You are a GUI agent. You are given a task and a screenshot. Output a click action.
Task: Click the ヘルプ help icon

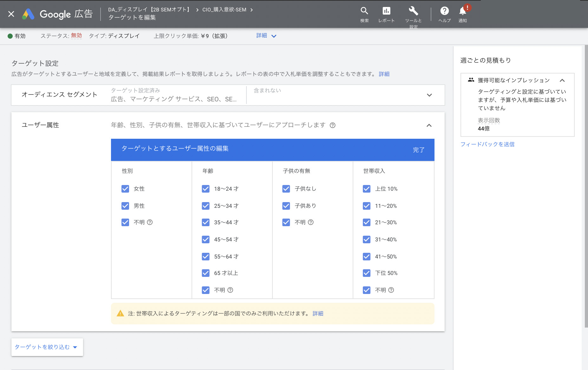click(444, 11)
